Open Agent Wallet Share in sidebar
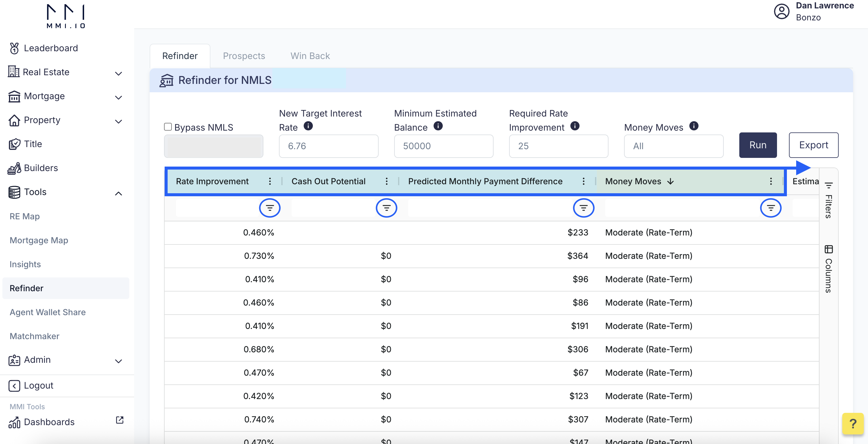 pos(48,312)
